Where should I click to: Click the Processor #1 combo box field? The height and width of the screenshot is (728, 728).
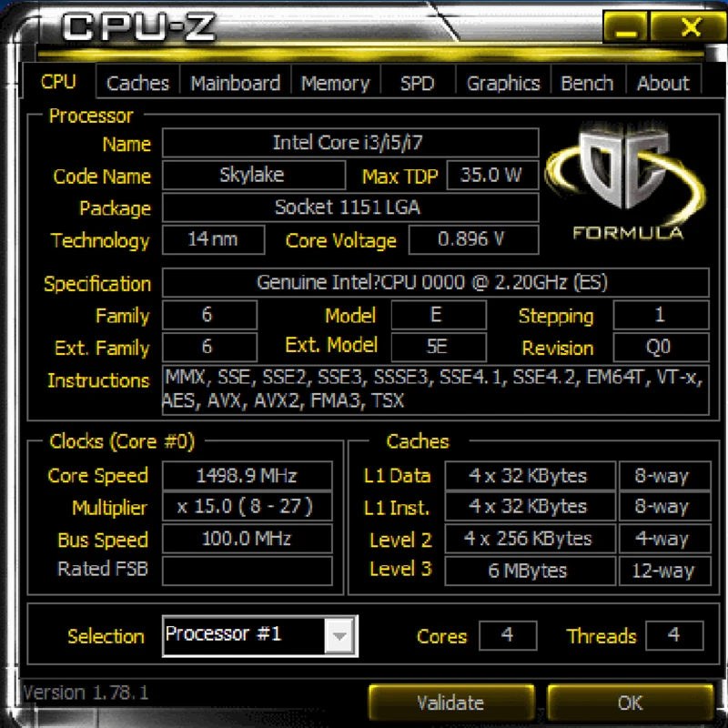click(260, 635)
